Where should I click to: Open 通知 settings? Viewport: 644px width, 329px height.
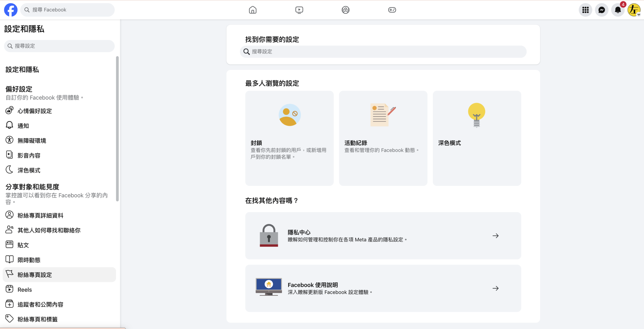pyautogui.click(x=59, y=126)
